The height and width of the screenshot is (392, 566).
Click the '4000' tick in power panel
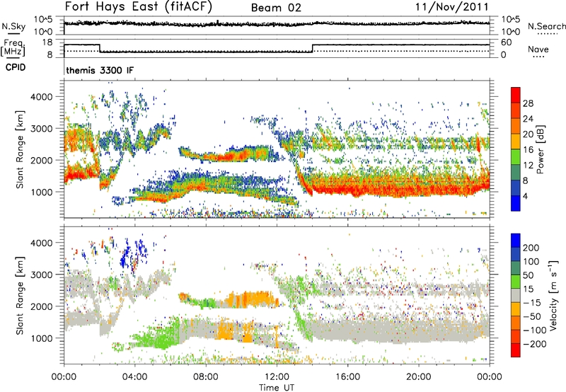pyautogui.click(x=41, y=97)
